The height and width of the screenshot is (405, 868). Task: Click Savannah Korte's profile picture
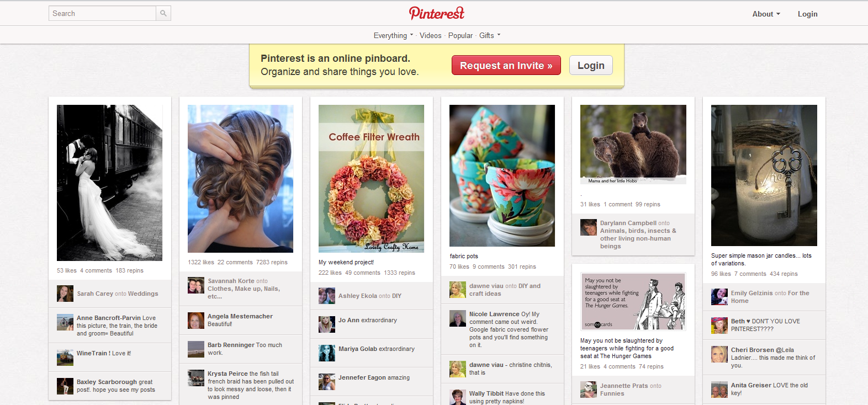196,285
